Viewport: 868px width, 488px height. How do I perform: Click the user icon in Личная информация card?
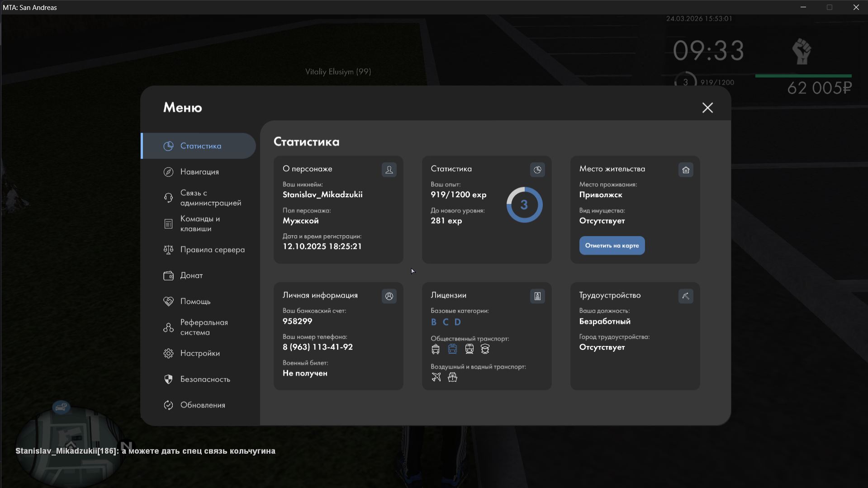pyautogui.click(x=389, y=296)
